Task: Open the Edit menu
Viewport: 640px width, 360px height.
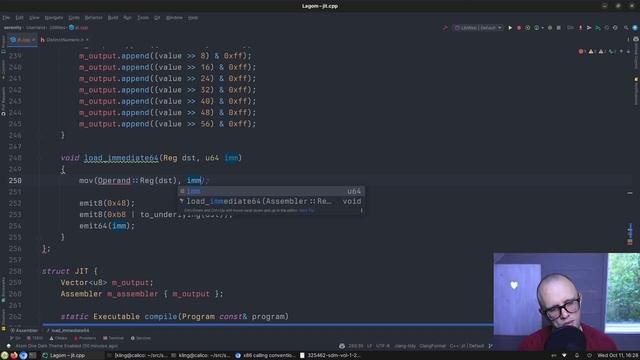Action: tap(19, 18)
